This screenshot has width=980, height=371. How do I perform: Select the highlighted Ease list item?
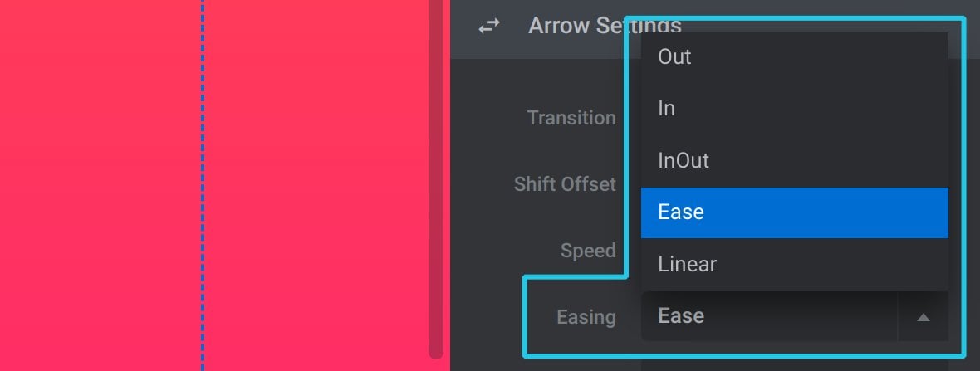point(794,212)
